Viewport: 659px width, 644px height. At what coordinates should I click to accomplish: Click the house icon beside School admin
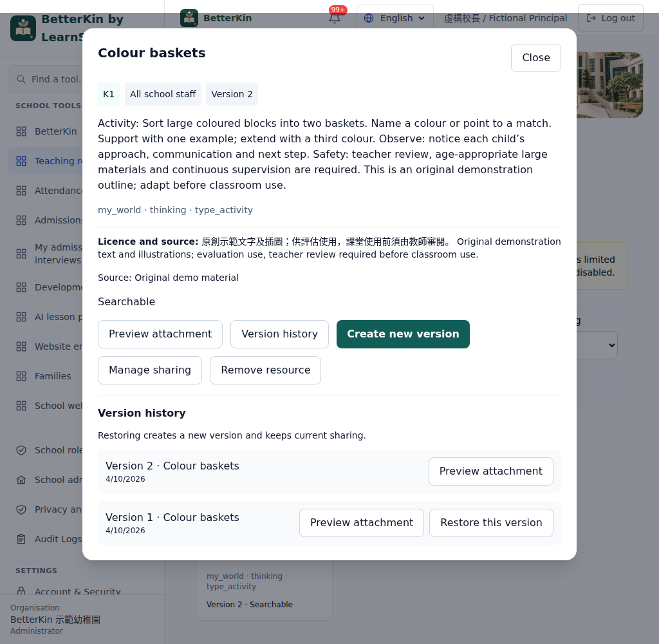point(21,480)
